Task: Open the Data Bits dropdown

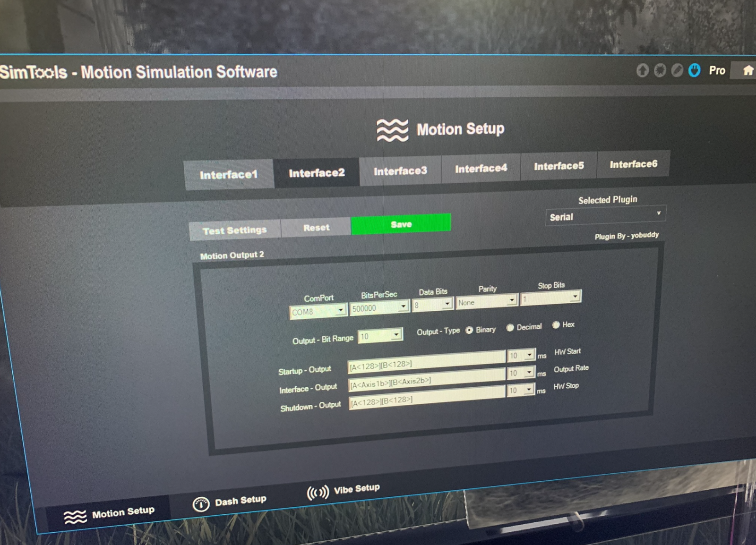Action: click(x=433, y=305)
